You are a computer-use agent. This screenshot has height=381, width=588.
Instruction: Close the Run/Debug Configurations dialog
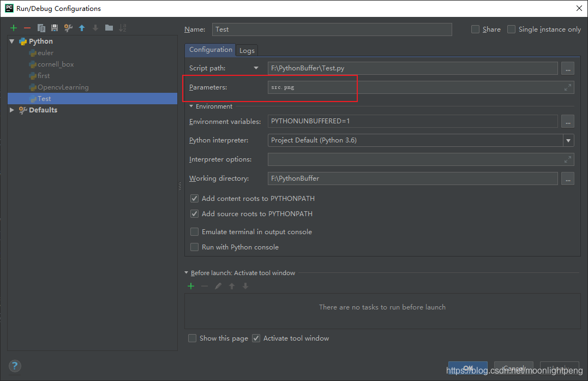[579, 8]
